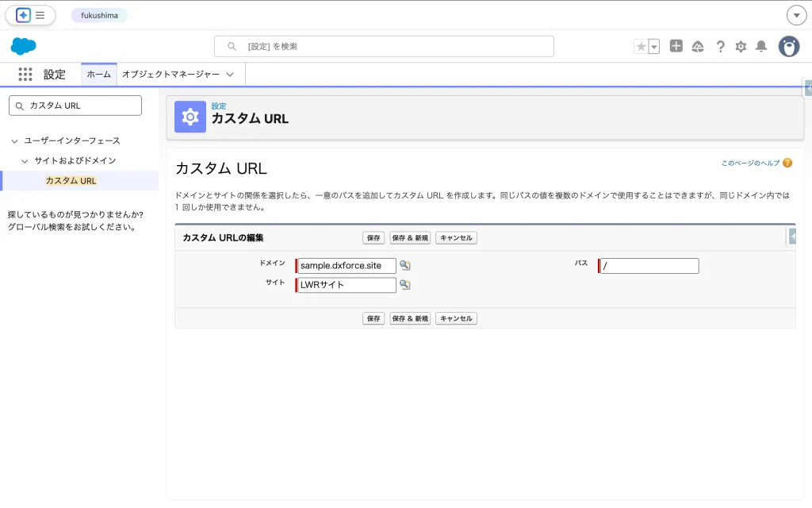The height and width of the screenshot is (508, 812).
Task: Open site lookup magnifier icon
Action: coord(404,285)
